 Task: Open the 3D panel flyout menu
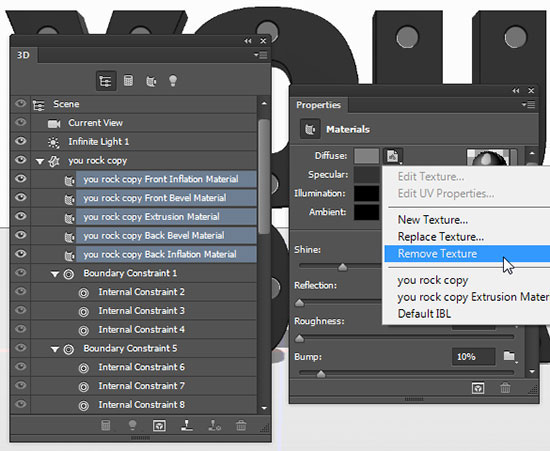(x=261, y=55)
